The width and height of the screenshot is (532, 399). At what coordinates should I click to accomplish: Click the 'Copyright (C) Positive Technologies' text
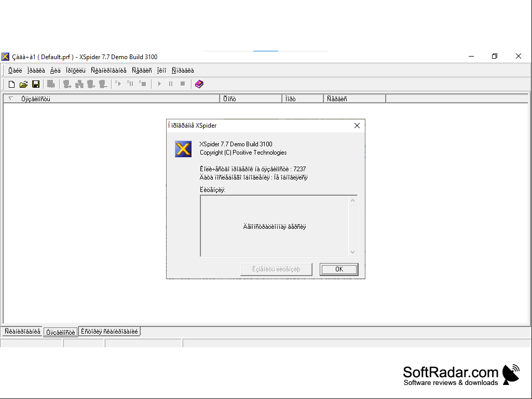pos(243,153)
